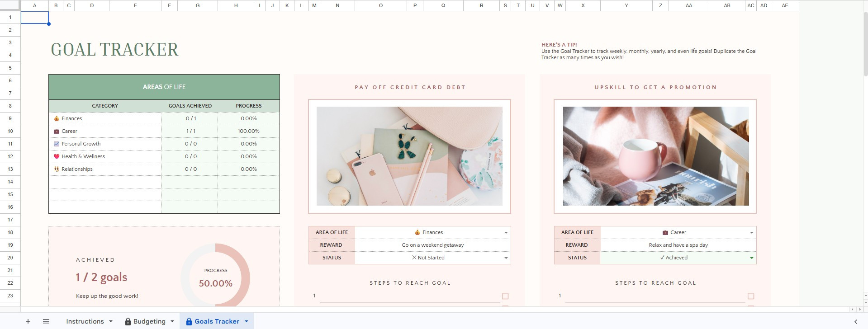
Task: Switch to the Budgeting sheet tab
Action: pos(149,321)
